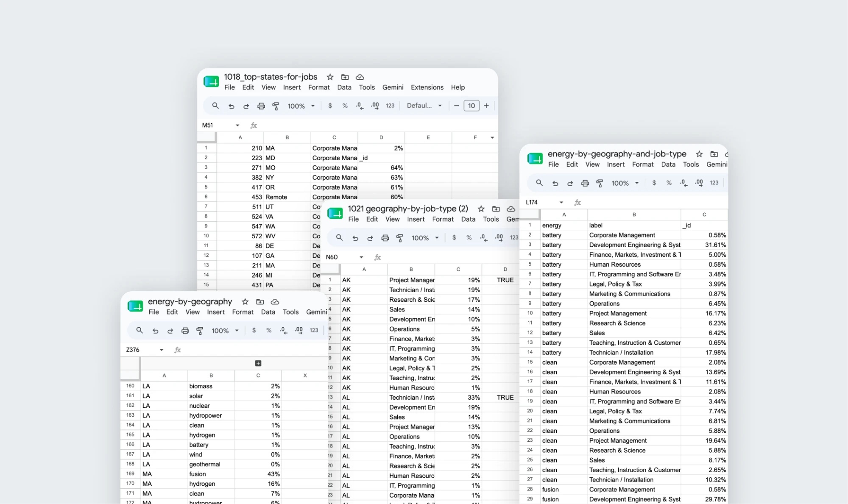Select 31.61% cell in energy-by-geography-and-job-type

(704, 245)
